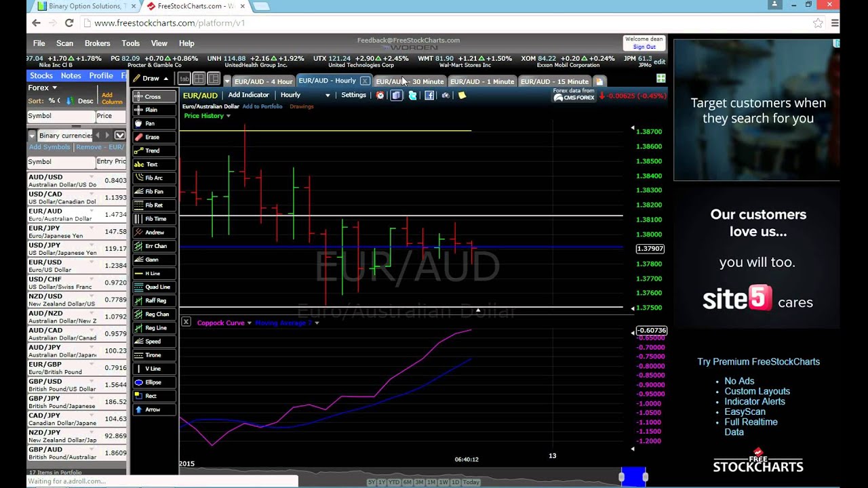This screenshot has height=488, width=868.
Task: Select the Reg Chan tool
Action: pyautogui.click(x=154, y=314)
